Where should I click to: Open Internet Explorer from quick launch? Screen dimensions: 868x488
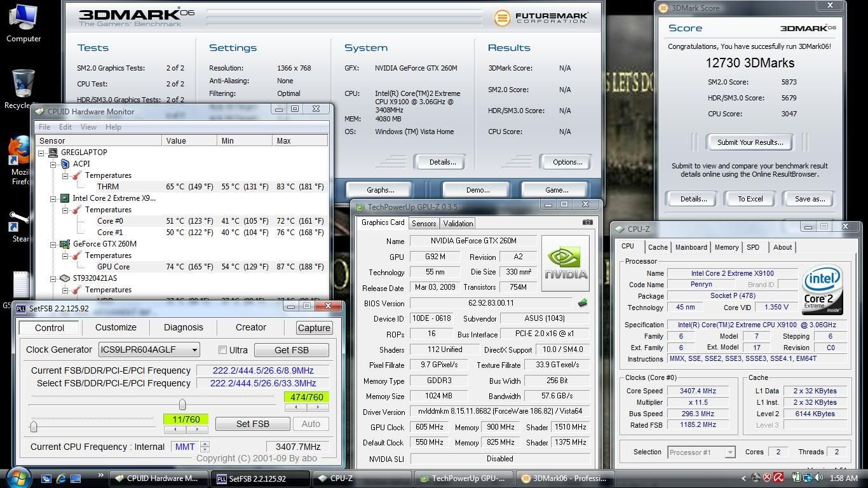(x=61, y=478)
